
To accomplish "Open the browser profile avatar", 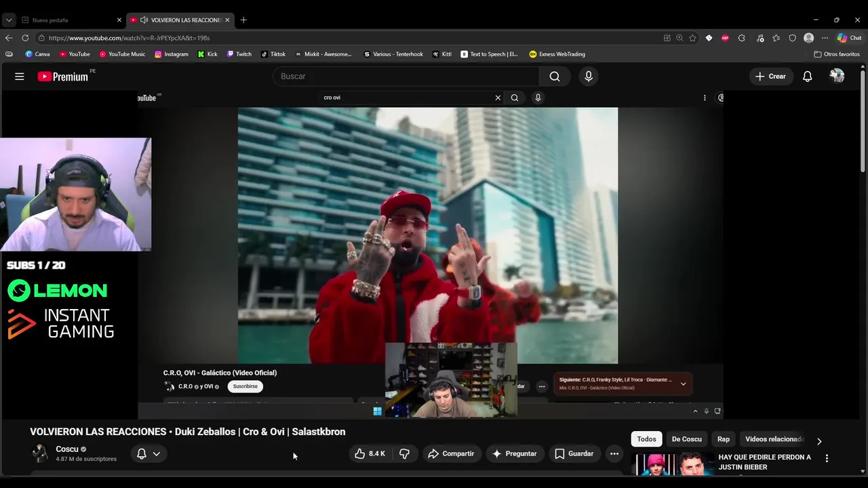I will tap(808, 38).
